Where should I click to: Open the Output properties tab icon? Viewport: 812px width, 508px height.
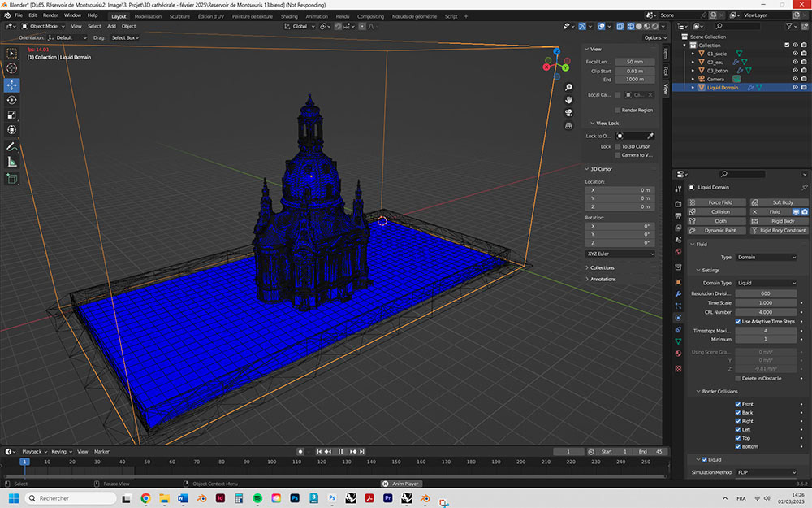click(x=678, y=215)
